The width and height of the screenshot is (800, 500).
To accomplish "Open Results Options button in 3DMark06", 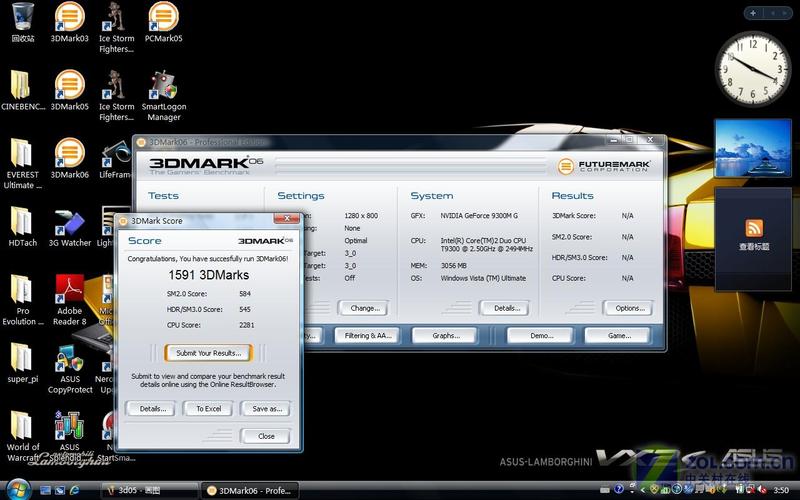I will [630, 308].
